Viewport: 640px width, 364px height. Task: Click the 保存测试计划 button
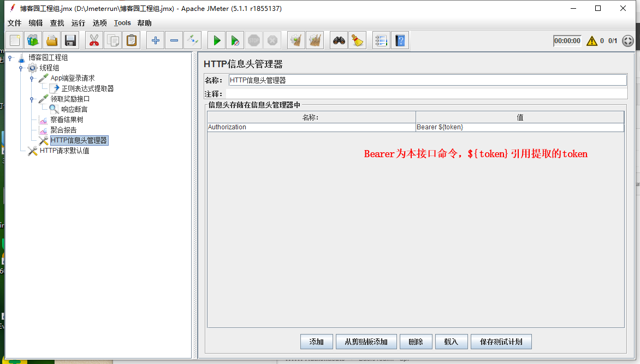pyautogui.click(x=501, y=342)
